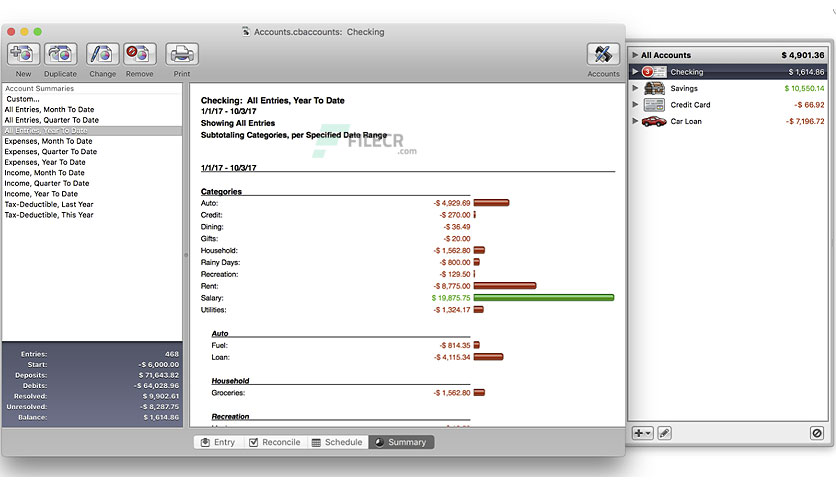Open the add account plus dropdown
Image resolution: width=836 pixels, height=484 pixels.
click(642, 433)
